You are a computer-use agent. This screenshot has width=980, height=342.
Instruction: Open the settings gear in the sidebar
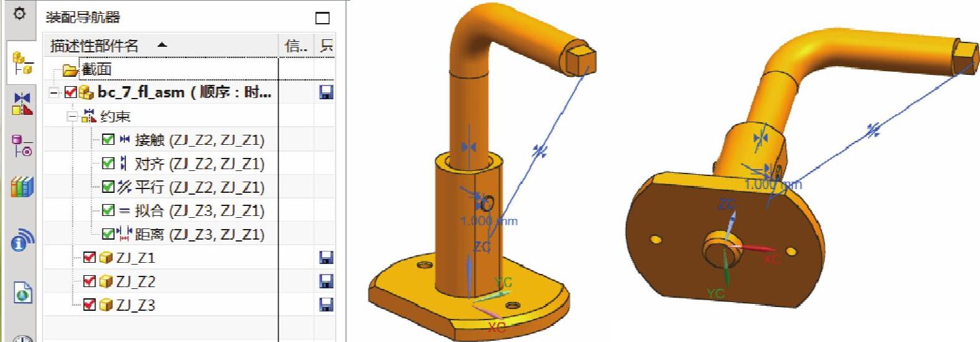[19, 13]
